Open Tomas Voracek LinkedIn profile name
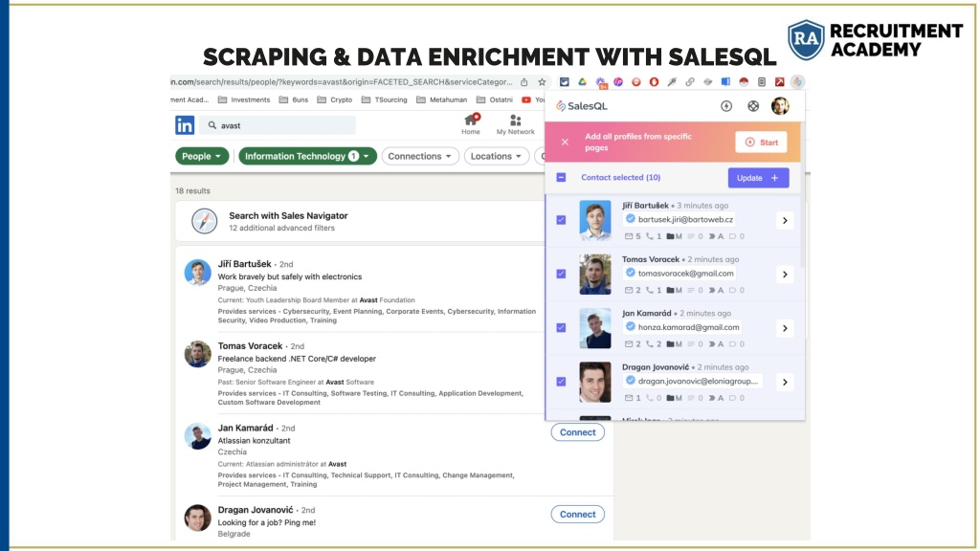Viewport: 980px width, 551px height. 250,345
